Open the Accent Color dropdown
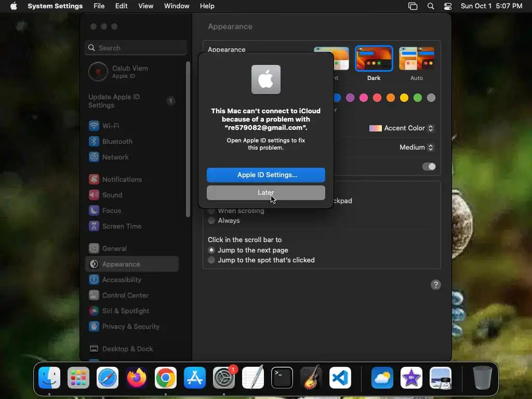The image size is (532, 399). 402,128
